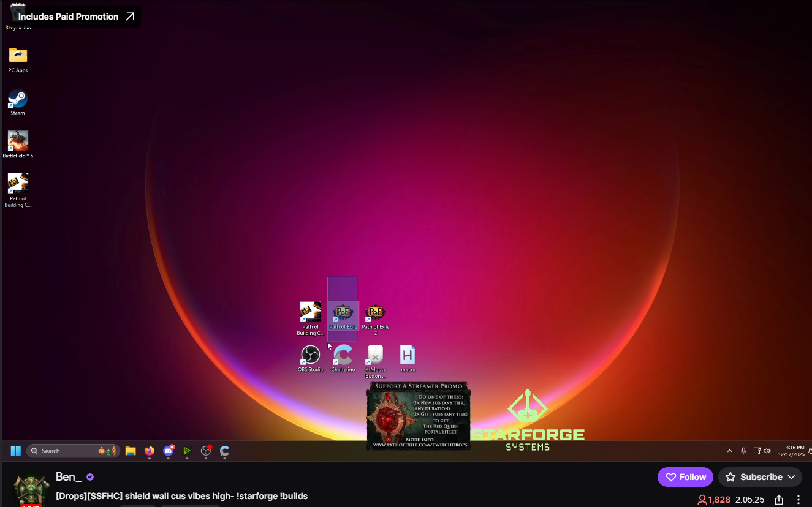Click the 2:05:25 stream uptime
Viewport: 812px width, 507px height.
[749, 500]
